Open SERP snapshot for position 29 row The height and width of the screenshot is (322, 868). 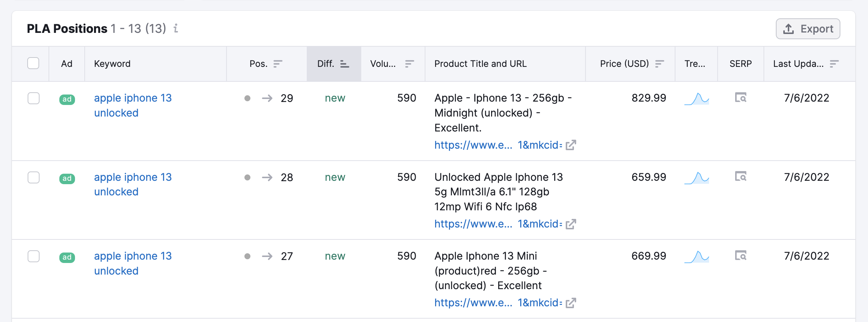[x=740, y=98]
